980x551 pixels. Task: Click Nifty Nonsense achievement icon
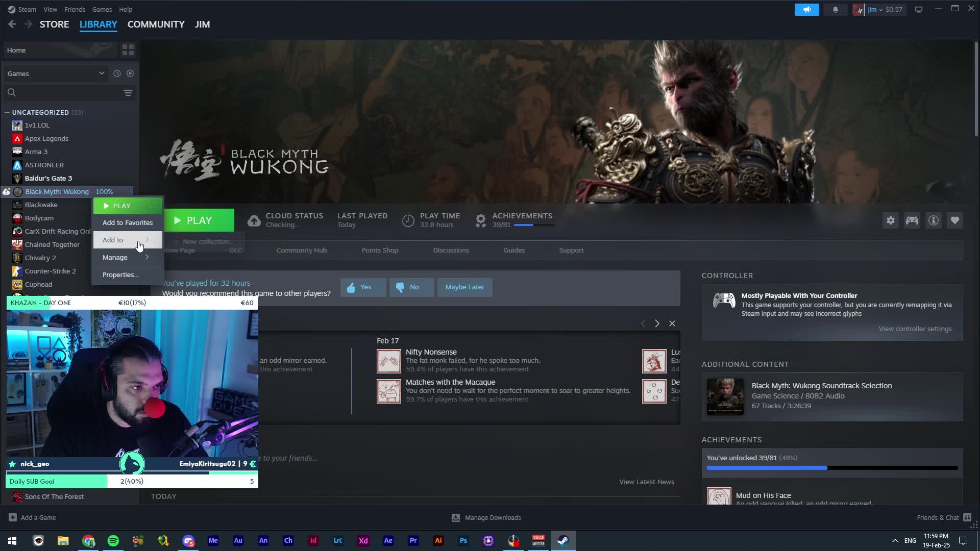coord(389,361)
